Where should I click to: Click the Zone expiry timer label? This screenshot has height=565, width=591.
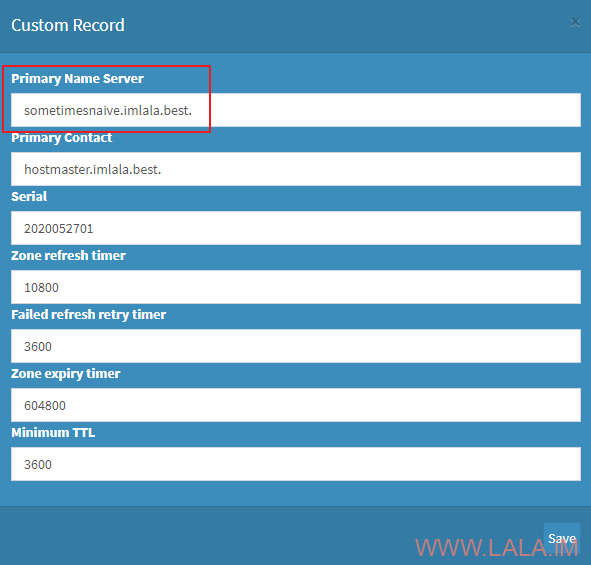pyautogui.click(x=66, y=374)
